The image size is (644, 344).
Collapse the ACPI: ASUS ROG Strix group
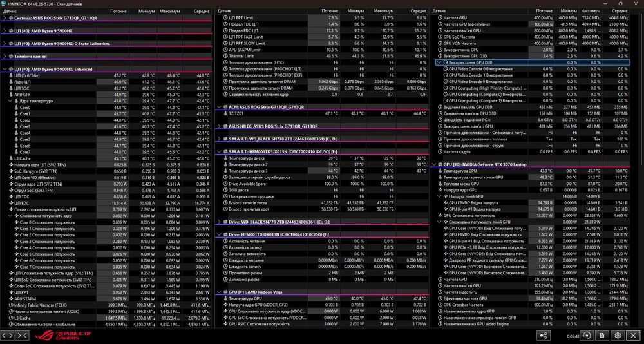(219, 108)
